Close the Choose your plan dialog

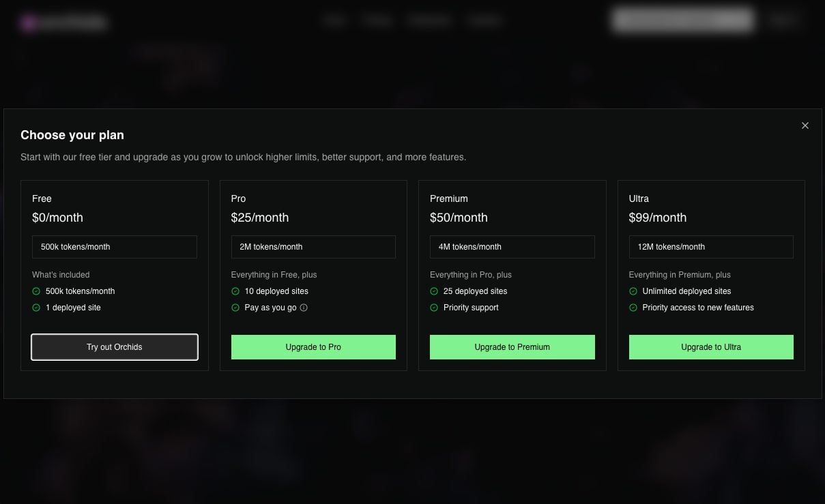805,125
